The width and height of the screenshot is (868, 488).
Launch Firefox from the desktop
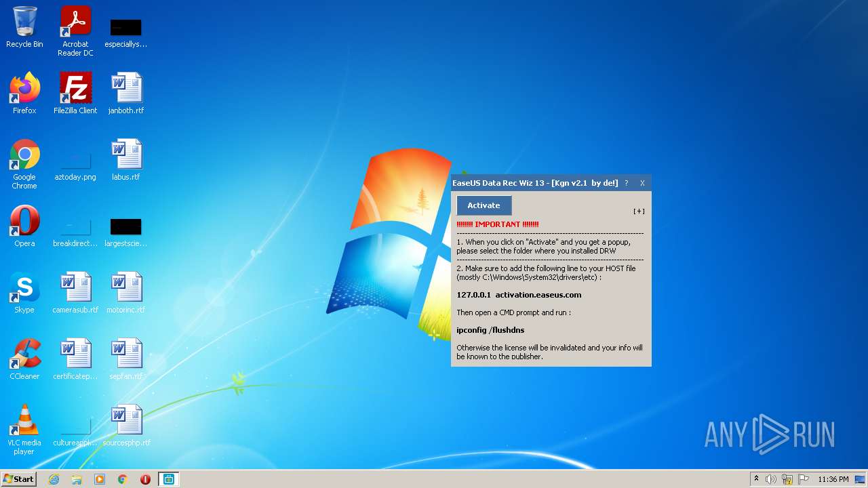(x=24, y=93)
